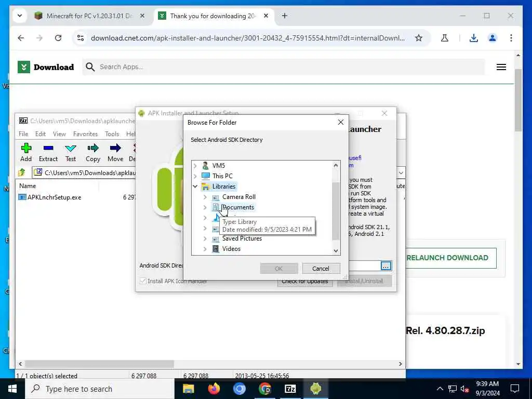Open Chrome three-dot menu
The width and height of the screenshot is (532, 399).
pos(511,38)
